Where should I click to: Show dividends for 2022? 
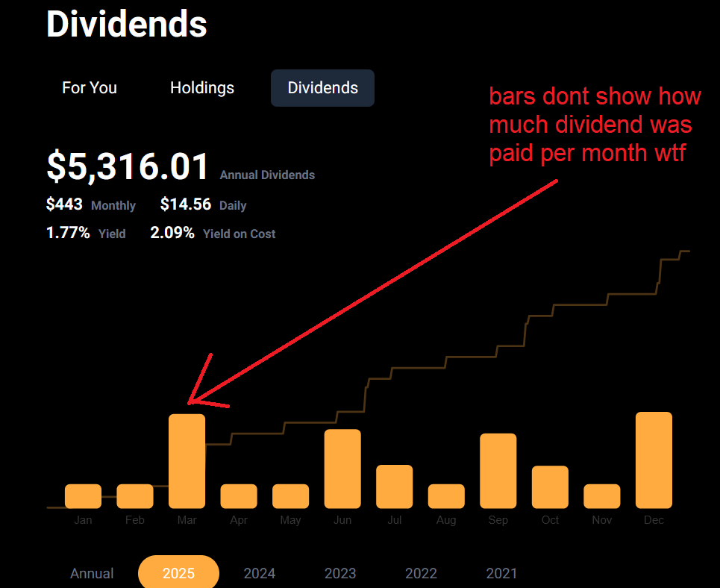point(421,573)
